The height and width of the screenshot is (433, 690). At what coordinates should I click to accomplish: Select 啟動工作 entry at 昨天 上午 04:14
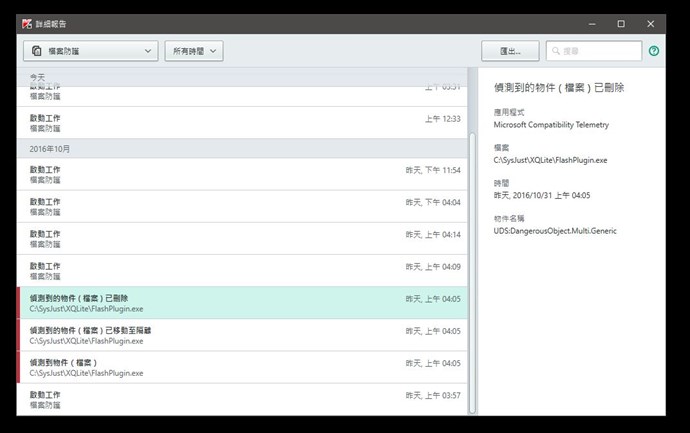click(x=240, y=239)
